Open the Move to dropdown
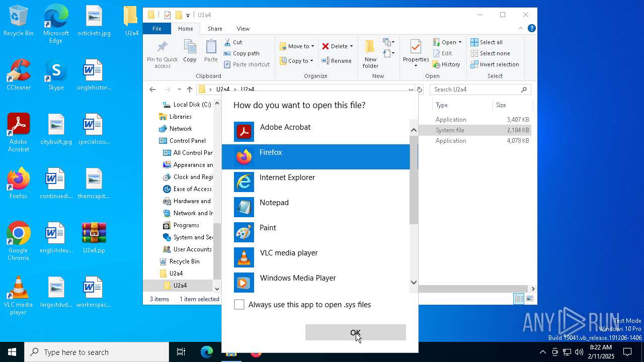 (297, 46)
